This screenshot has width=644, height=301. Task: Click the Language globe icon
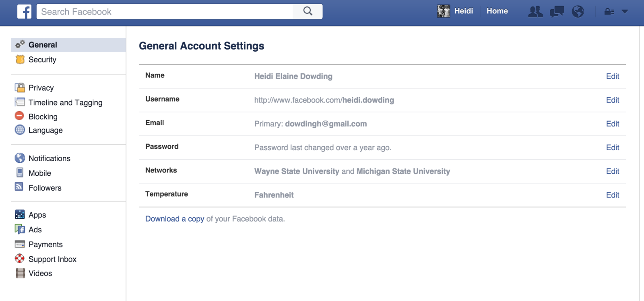(20, 130)
